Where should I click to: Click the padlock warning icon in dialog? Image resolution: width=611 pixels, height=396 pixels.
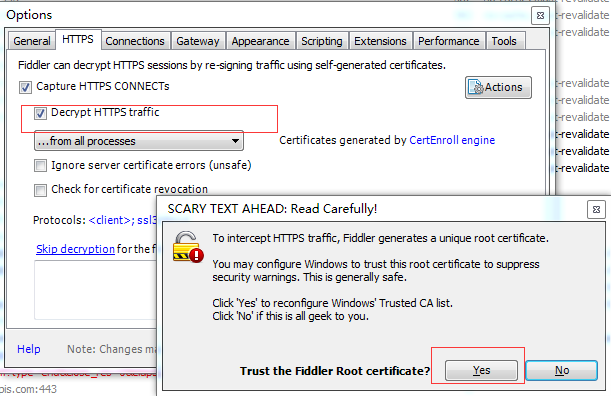pyautogui.click(x=188, y=247)
